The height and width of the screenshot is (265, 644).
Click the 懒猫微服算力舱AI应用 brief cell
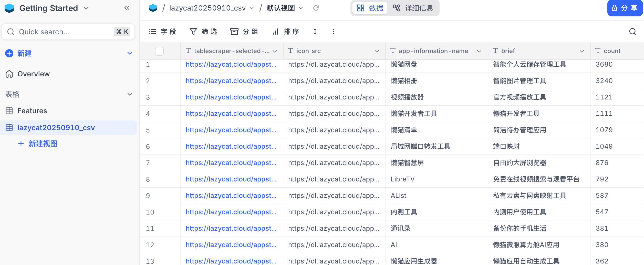click(539, 245)
